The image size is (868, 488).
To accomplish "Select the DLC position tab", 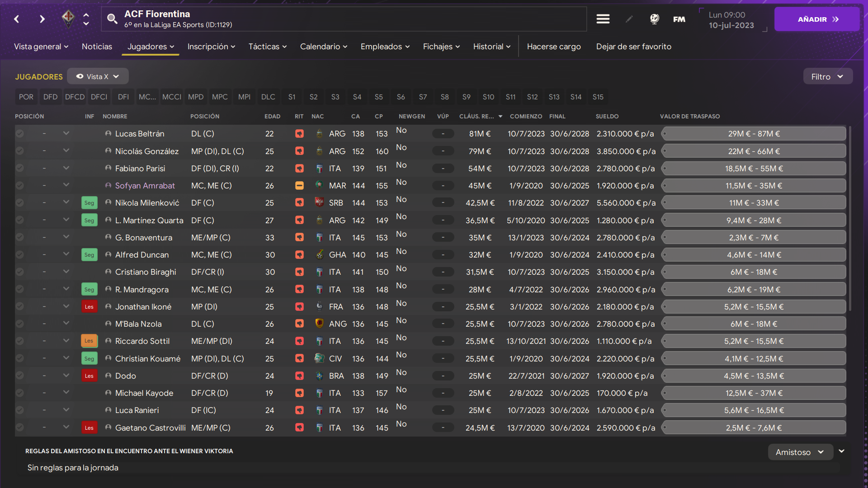I will coord(268,97).
